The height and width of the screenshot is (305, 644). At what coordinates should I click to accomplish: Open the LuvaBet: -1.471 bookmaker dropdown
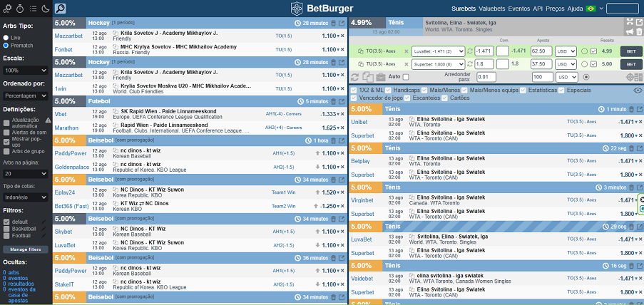tap(438, 51)
